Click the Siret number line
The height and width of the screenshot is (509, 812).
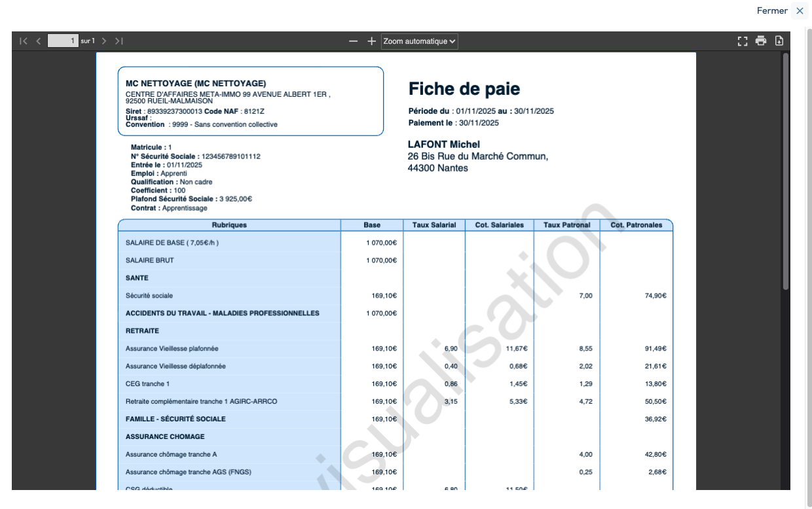(195, 111)
